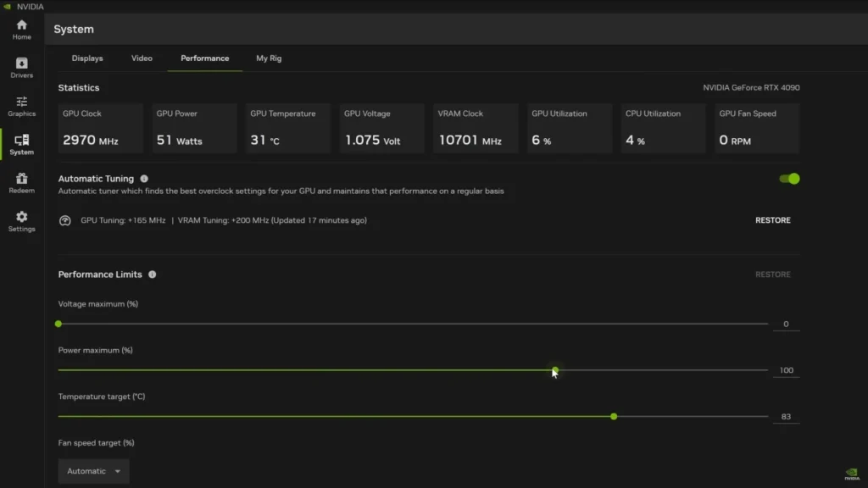Image resolution: width=868 pixels, height=488 pixels.
Task: Open the Settings gear section
Action: (x=21, y=221)
